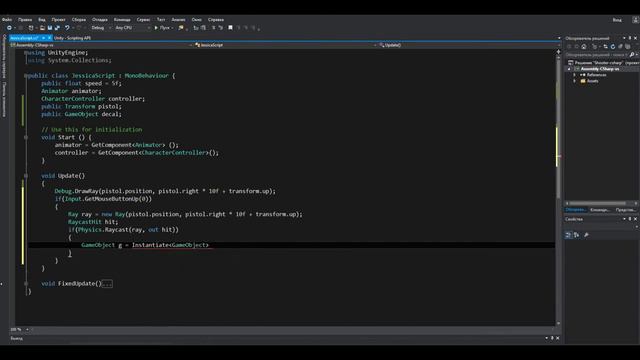Click the Open File folder icon
640x360 pixels.
(x=42, y=28)
